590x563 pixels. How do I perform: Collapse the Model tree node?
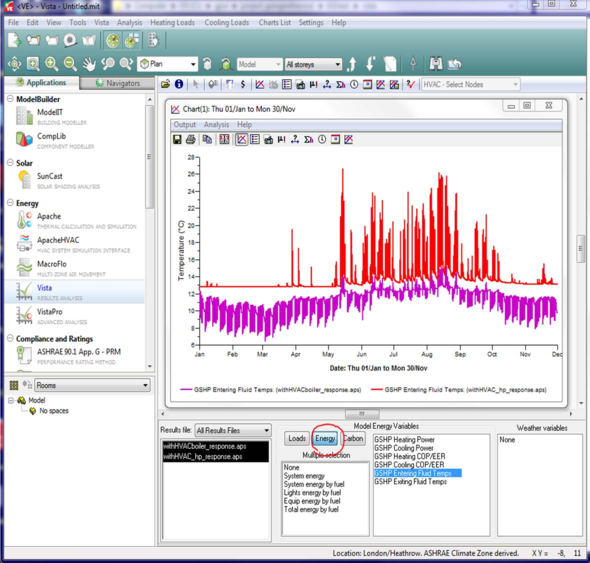[11, 400]
